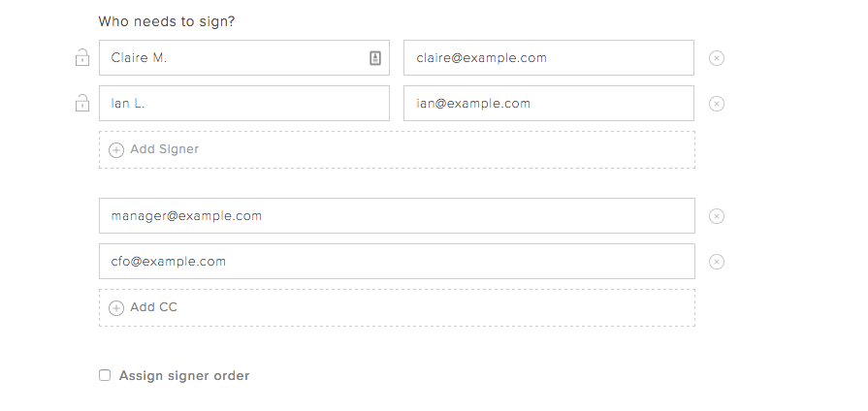Select the ian@example.com email field

(548, 104)
